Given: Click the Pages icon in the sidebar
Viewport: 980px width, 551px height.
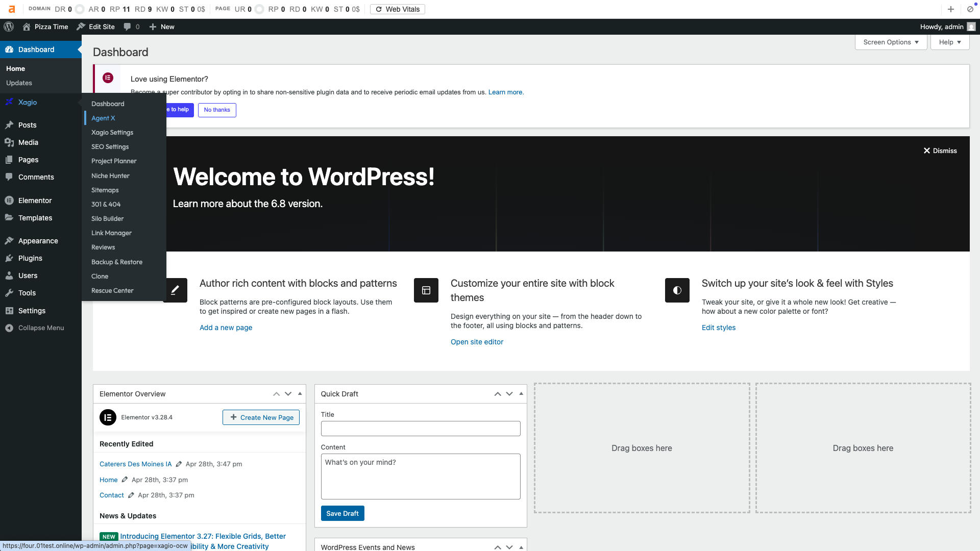Looking at the screenshot, I should (9, 160).
